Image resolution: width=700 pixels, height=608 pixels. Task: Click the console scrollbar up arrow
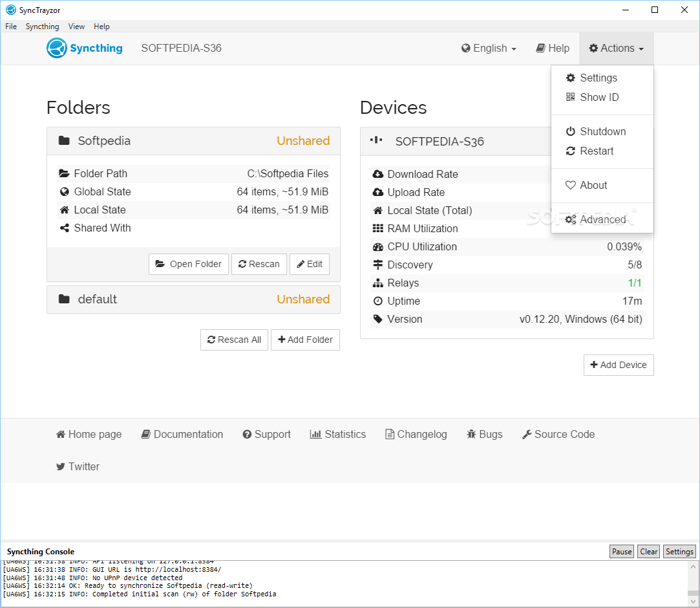(x=693, y=567)
